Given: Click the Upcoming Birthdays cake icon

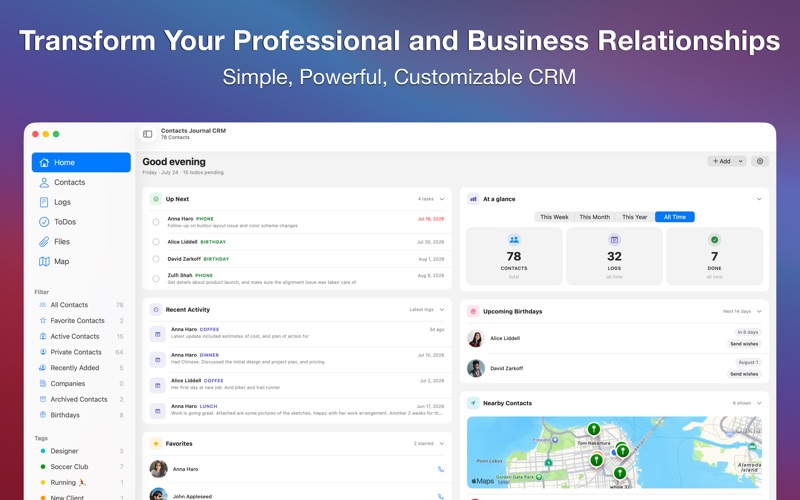Looking at the screenshot, I should 473,311.
